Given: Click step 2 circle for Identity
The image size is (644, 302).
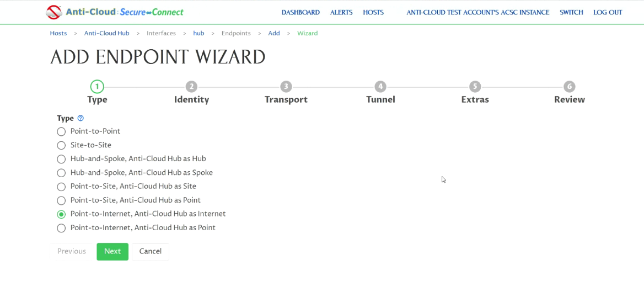Looking at the screenshot, I should [191, 87].
